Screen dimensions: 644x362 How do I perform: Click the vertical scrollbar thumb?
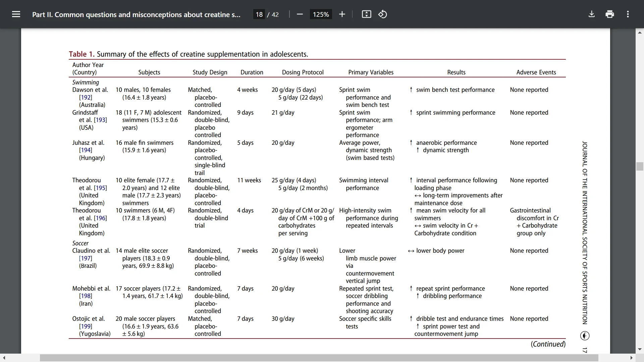click(x=640, y=167)
